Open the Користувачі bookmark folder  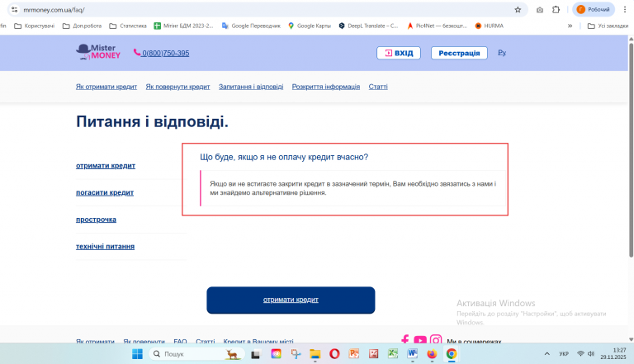click(x=35, y=26)
